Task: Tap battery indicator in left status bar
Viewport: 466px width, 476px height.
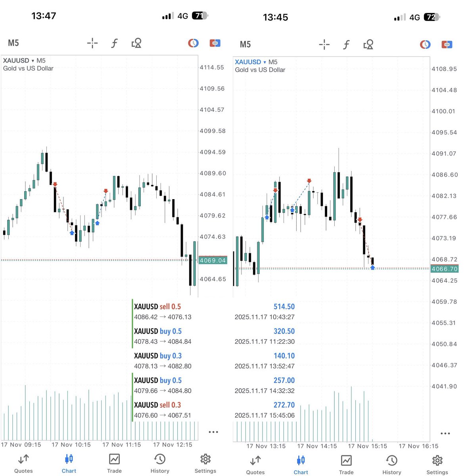Action: point(200,16)
